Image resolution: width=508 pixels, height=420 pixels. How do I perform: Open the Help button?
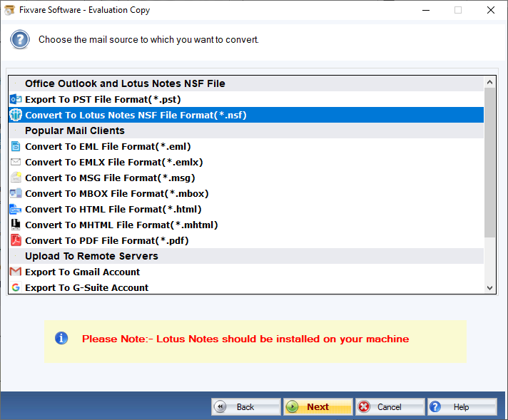(x=462, y=406)
